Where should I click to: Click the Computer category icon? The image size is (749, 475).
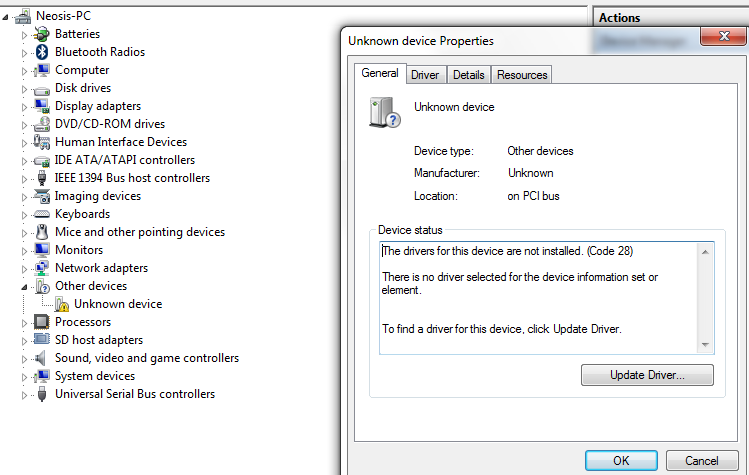click(x=42, y=70)
